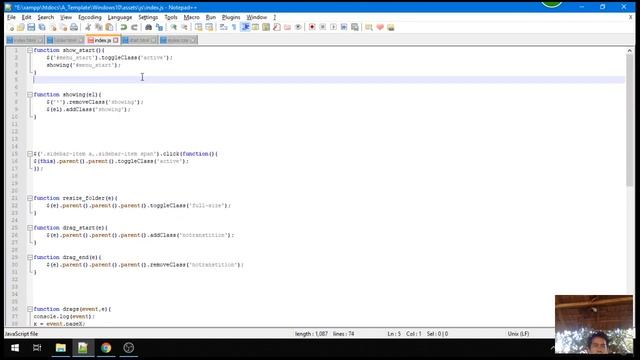Click the scrollbar up arrow

click(x=629, y=51)
